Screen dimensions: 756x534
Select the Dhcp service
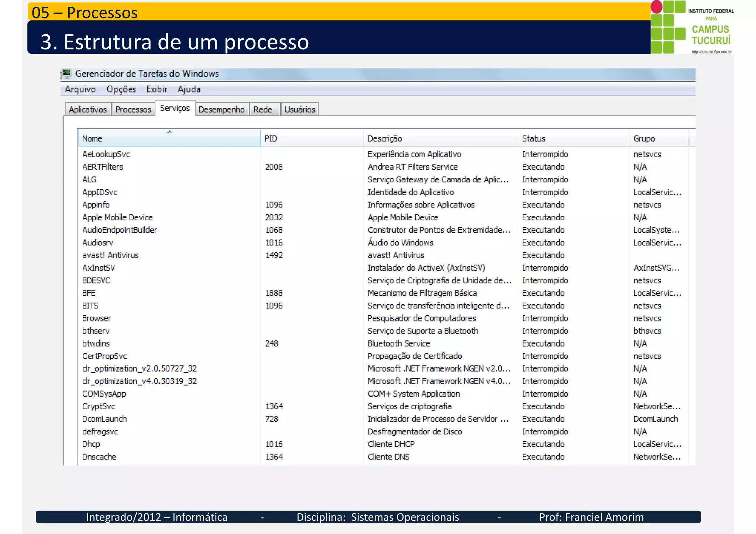click(91, 444)
